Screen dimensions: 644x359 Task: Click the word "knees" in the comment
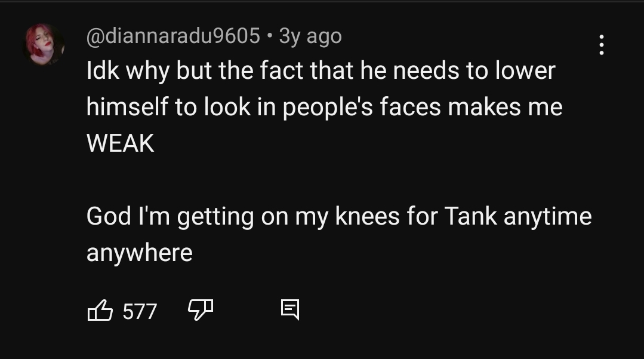(367, 216)
